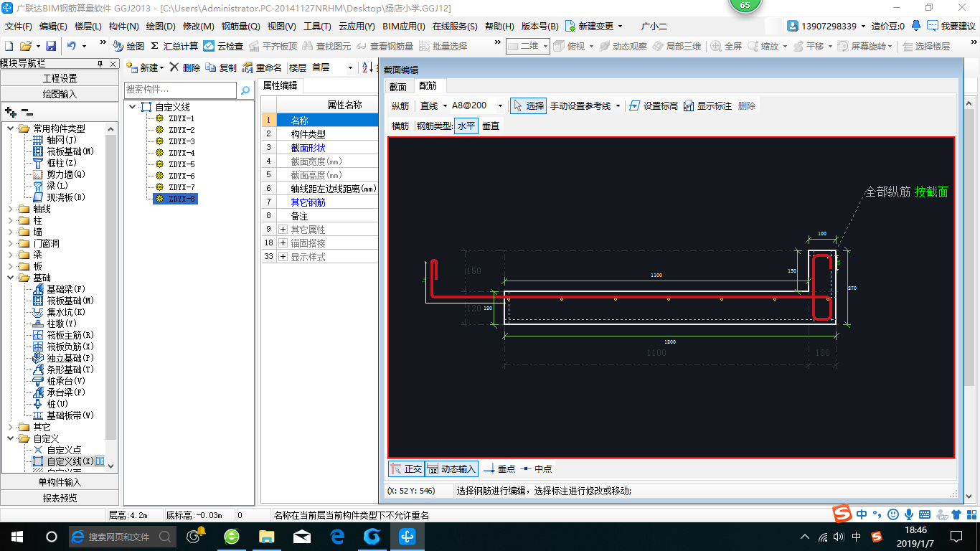Click 新建变更 button

coord(593,27)
